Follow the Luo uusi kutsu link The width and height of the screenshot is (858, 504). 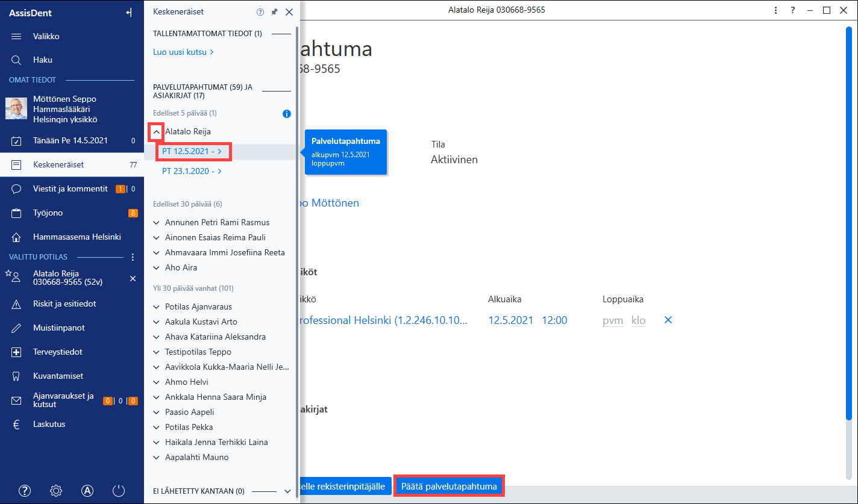pyautogui.click(x=183, y=52)
